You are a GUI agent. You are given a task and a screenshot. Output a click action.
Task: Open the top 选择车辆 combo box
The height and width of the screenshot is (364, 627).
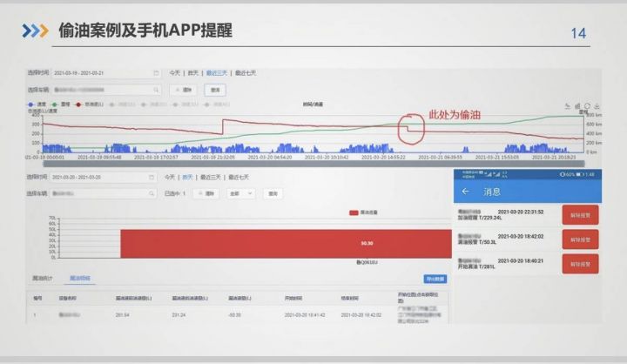pos(104,90)
